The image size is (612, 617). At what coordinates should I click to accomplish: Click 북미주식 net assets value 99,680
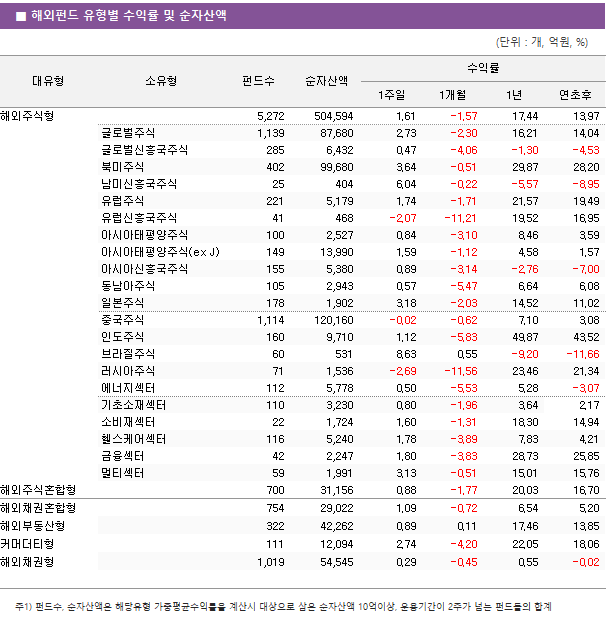(x=337, y=167)
